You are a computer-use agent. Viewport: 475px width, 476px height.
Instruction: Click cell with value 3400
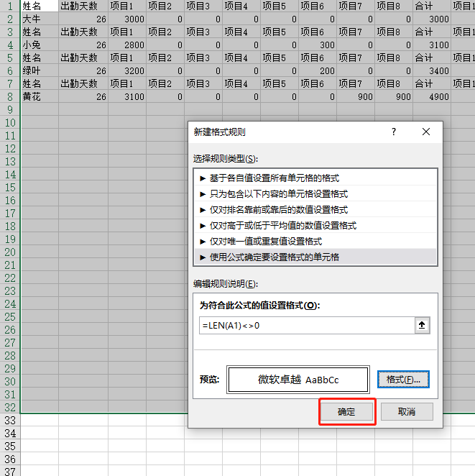(x=432, y=70)
